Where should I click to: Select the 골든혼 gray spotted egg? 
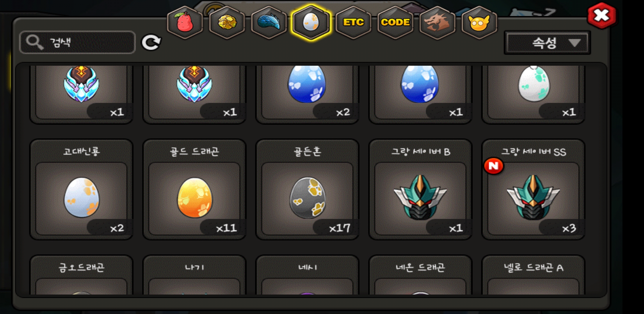pos(307,190)
